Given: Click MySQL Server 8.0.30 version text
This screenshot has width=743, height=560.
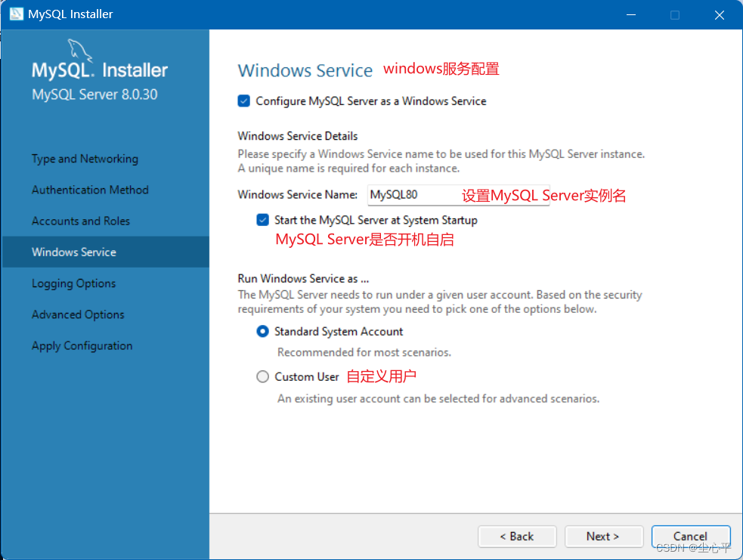Looking at the screenshot, I should [x=94, y=94].
